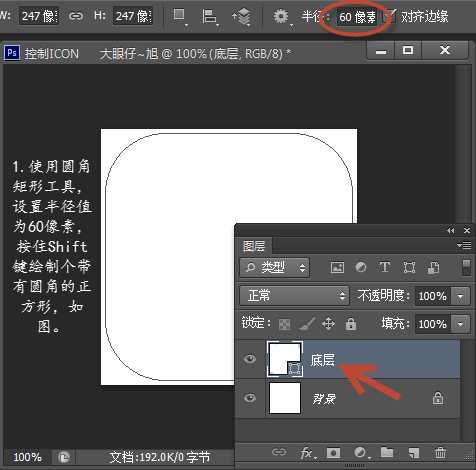The image size is (476, 470).
Task: Open the path operations icon
Action: point(180,16)
